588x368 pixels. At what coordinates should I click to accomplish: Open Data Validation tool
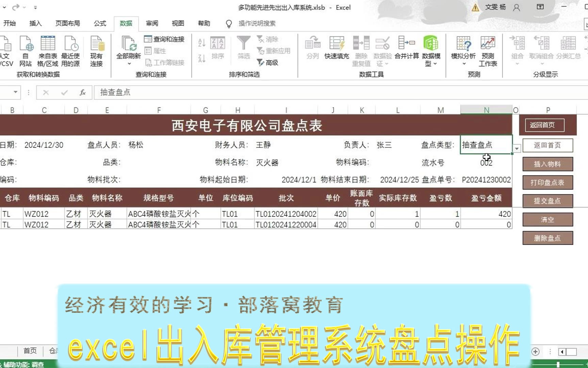(382, 51)
